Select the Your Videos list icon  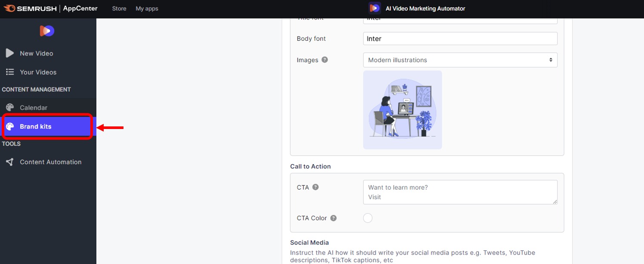tap(10, 72)
